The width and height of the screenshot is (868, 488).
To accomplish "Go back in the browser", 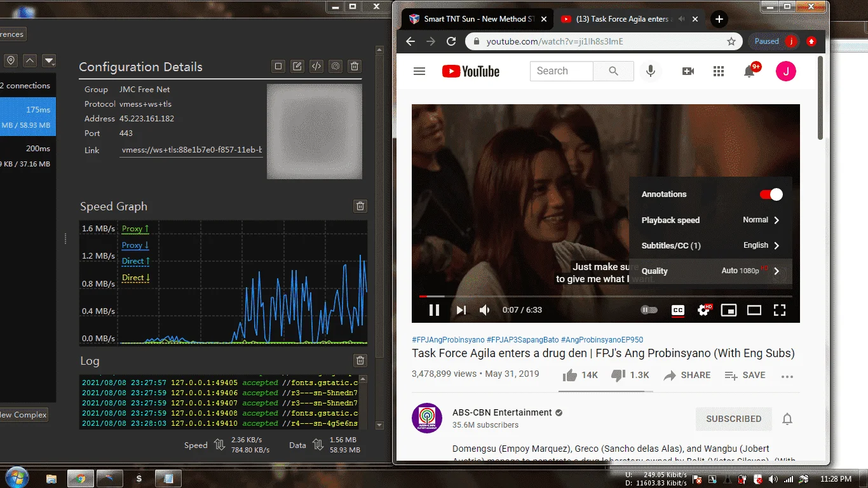I will tap(410, 41).
